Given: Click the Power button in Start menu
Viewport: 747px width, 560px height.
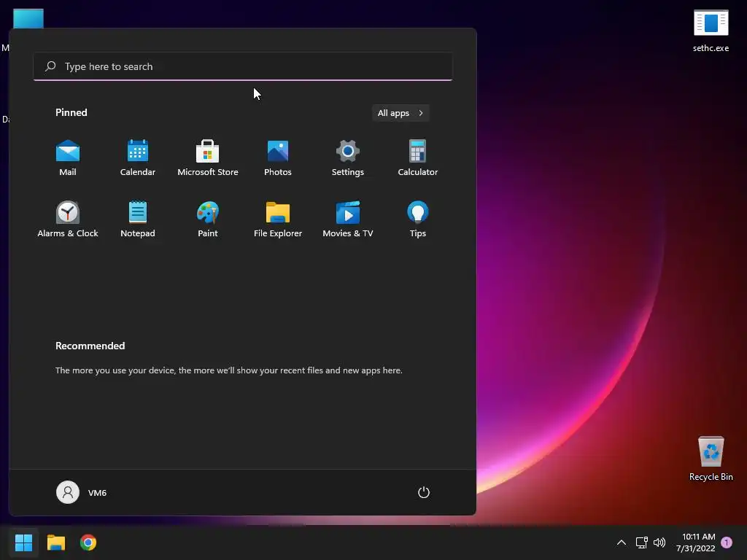Looking at the screenshot, I should (x=424, y=492).
